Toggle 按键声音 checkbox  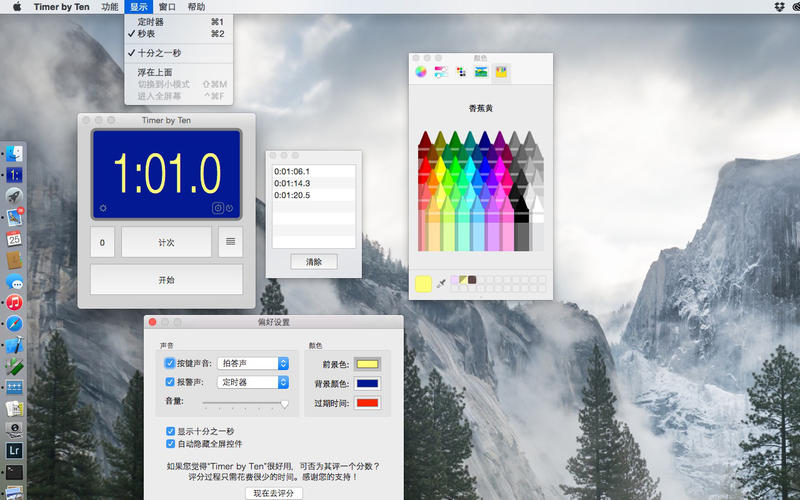170,363
